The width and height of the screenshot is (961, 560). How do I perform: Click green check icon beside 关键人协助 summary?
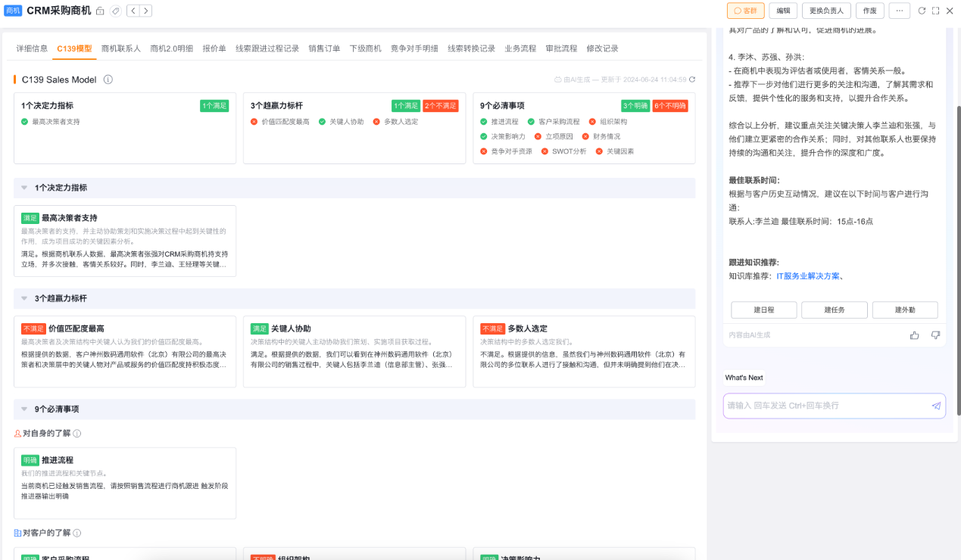pos(323,121)
